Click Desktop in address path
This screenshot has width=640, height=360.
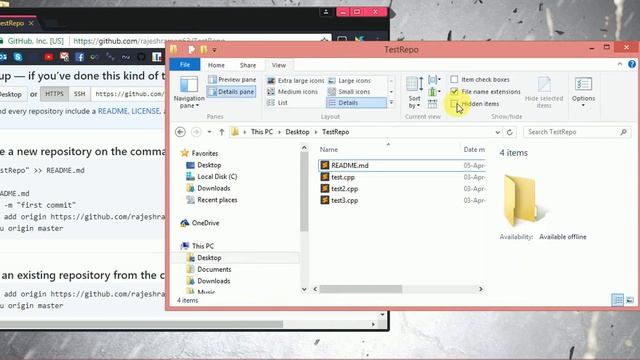click(x=297, y=132)
